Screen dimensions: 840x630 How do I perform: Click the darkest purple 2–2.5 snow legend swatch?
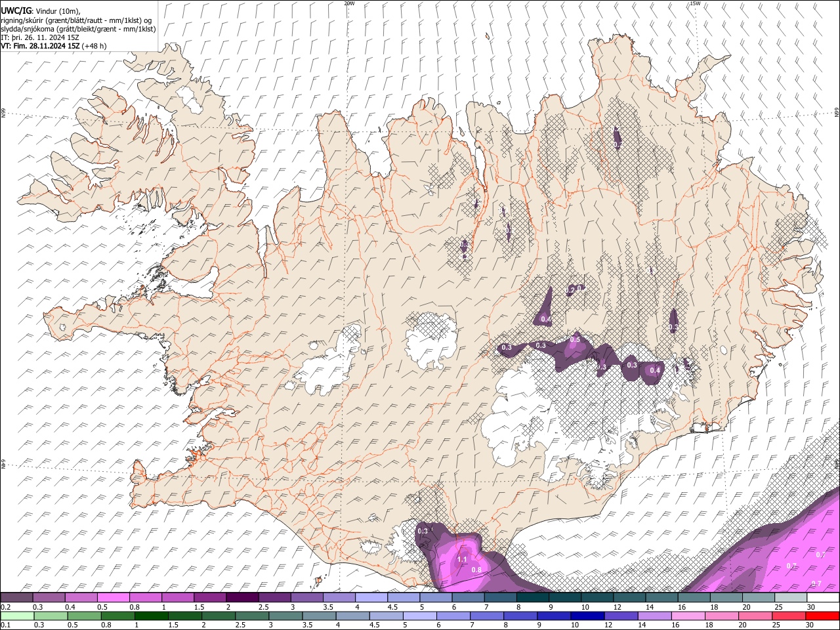click(x=243, y=598)
